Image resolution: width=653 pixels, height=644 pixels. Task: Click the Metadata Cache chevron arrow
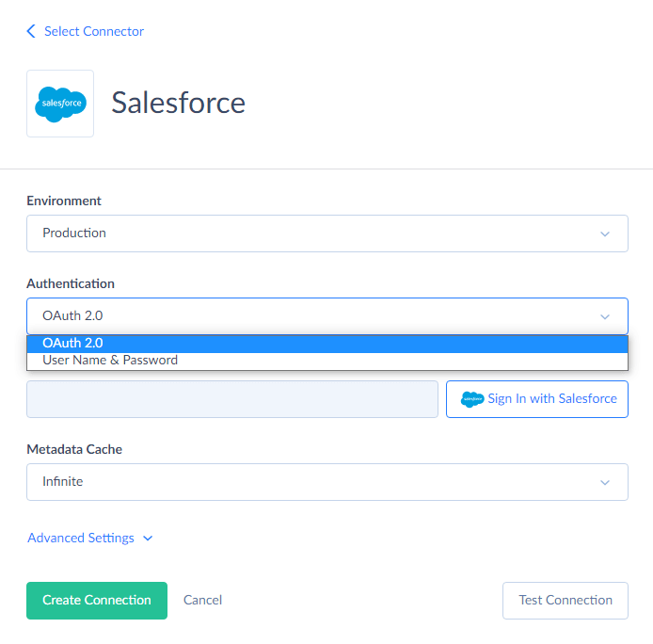(x=605, y=483)
